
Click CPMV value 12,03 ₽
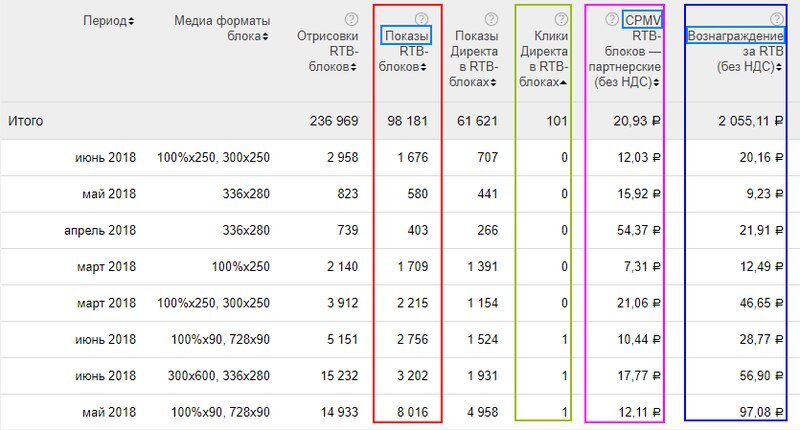pyautogui.click(x=639, y=157)
